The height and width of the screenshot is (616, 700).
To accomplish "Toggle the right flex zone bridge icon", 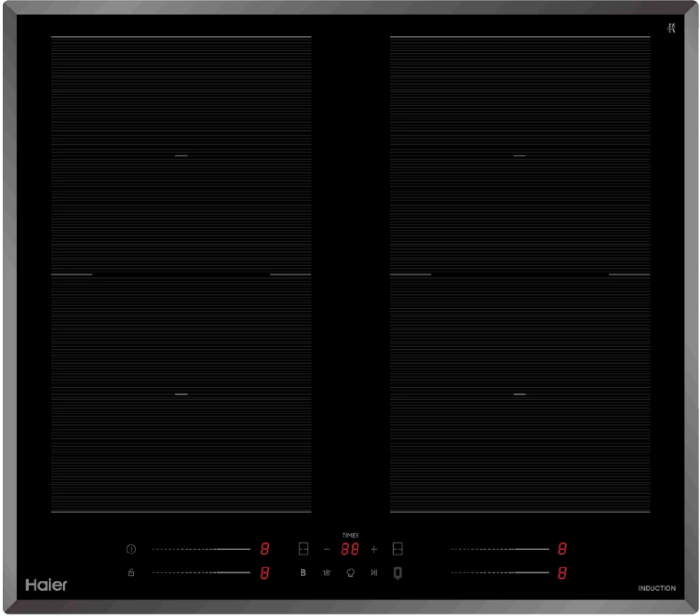I will click(398, 549).
